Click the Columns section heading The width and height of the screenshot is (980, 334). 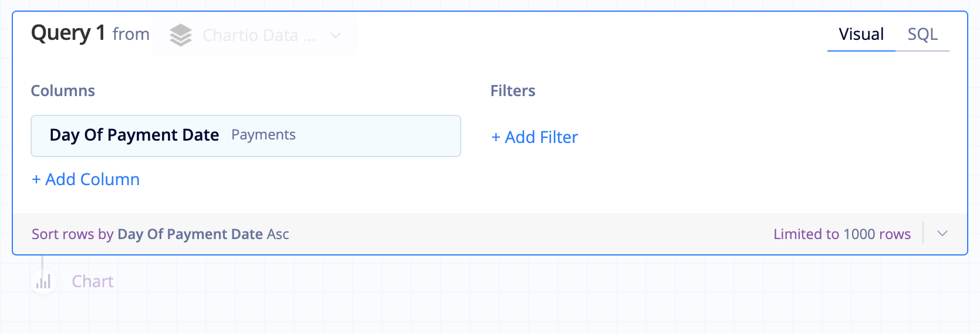63,91
